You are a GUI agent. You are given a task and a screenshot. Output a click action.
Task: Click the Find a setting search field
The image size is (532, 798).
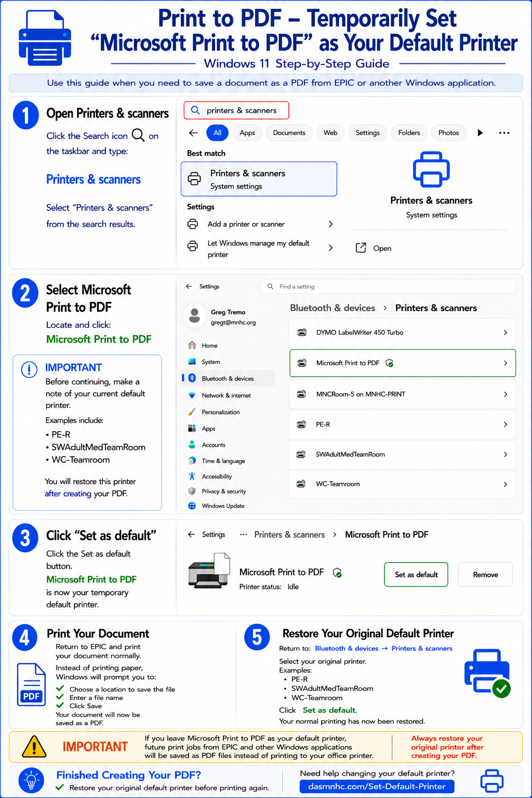click(388, 286)
